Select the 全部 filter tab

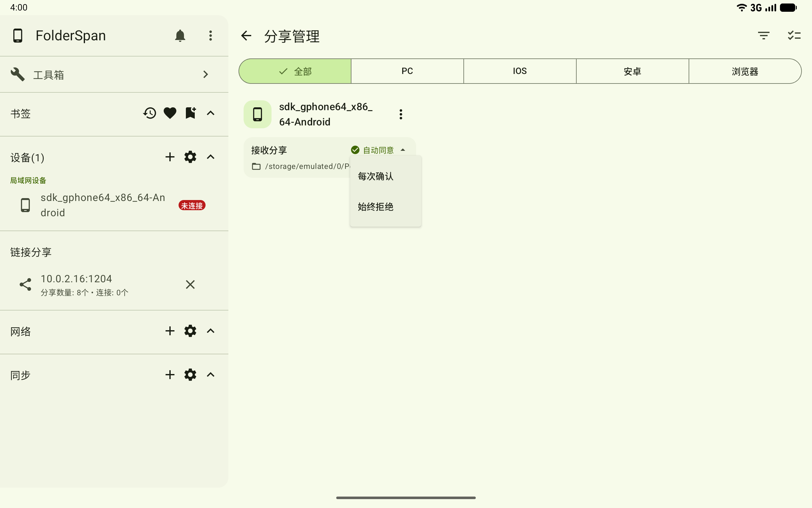point(295,71)
